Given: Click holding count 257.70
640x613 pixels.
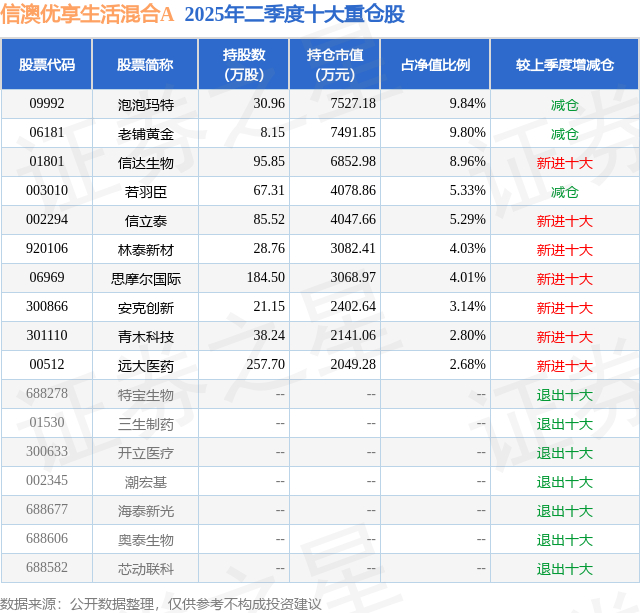Looking at the screenshot, I should 266,364.
